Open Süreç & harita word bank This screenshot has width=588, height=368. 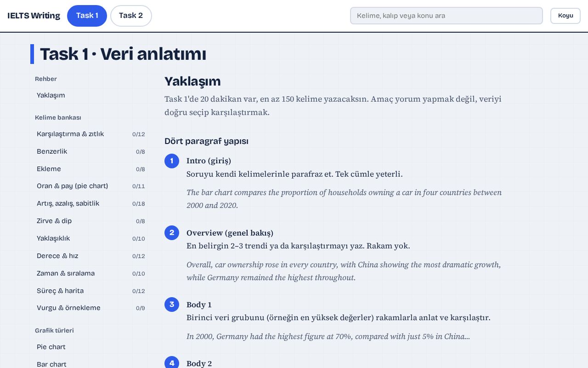coord(91,291)
